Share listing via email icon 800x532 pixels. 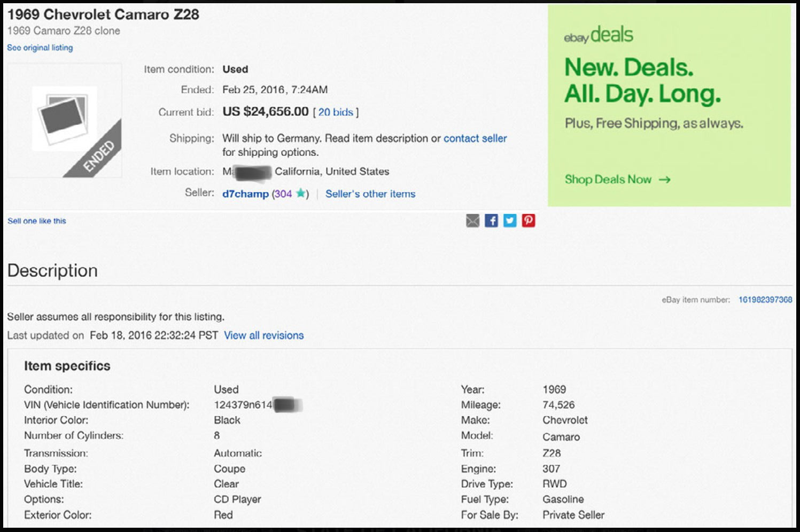click(x=472, y=221)
